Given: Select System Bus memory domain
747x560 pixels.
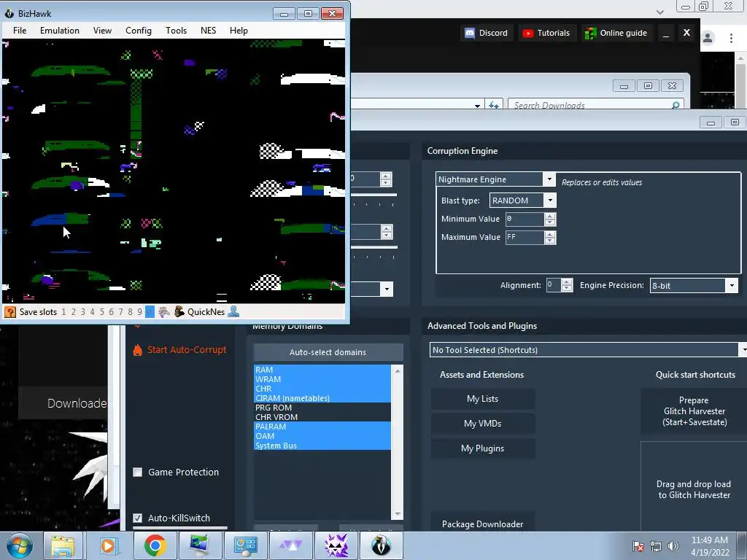Looking at the screenshot, I should [322, 446].
